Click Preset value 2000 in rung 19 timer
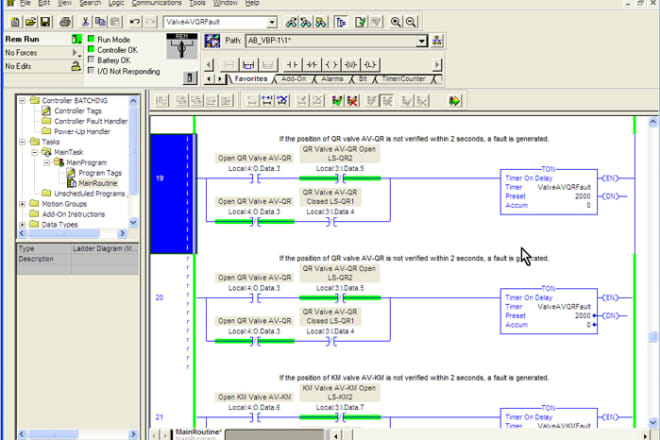The image size is (660, 440). coord(583,196)
